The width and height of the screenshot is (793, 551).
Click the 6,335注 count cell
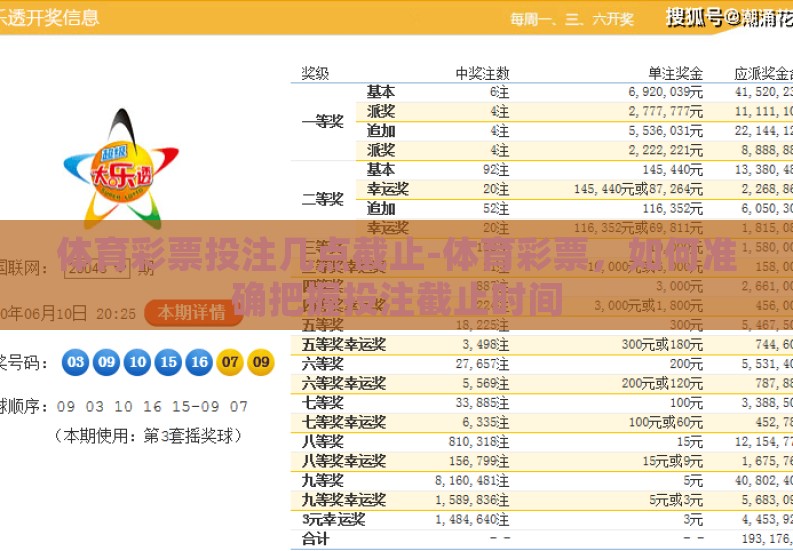coord(486,422)
